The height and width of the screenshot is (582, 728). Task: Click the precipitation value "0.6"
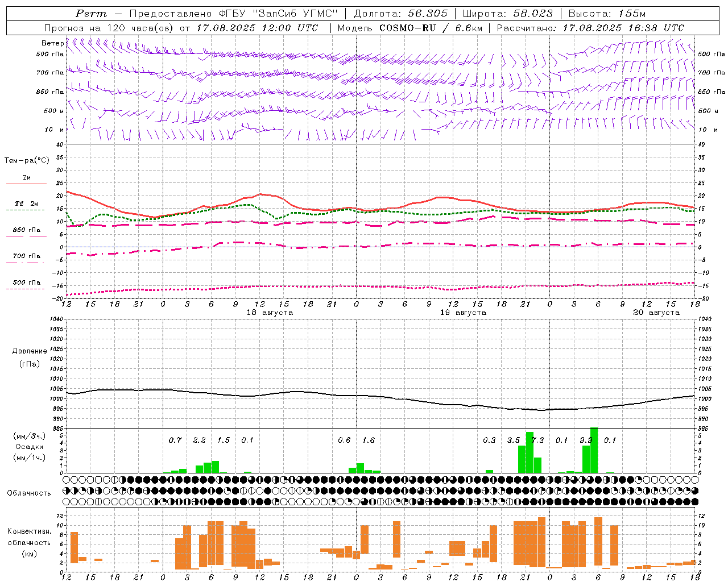(344, 440)
